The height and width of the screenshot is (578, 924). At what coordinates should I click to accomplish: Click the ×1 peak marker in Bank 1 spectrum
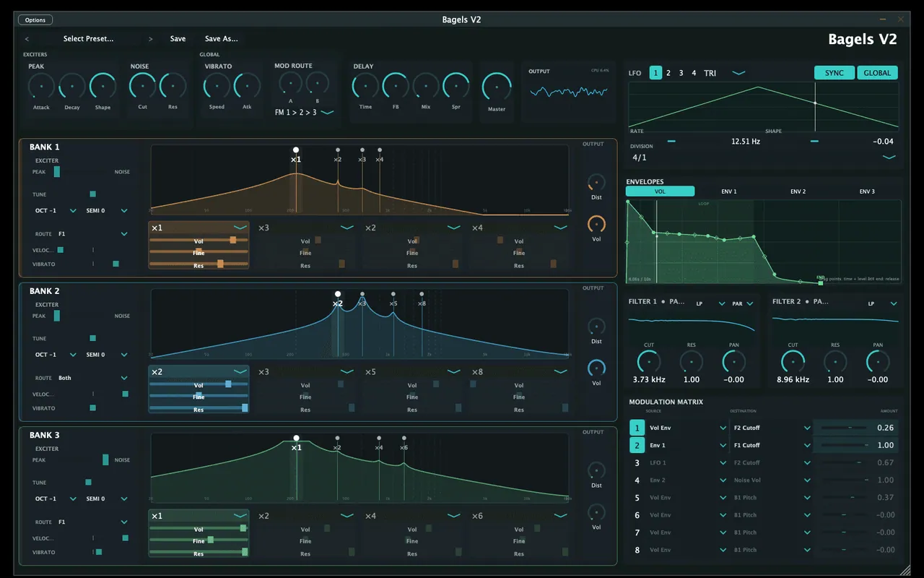[296, 150]
